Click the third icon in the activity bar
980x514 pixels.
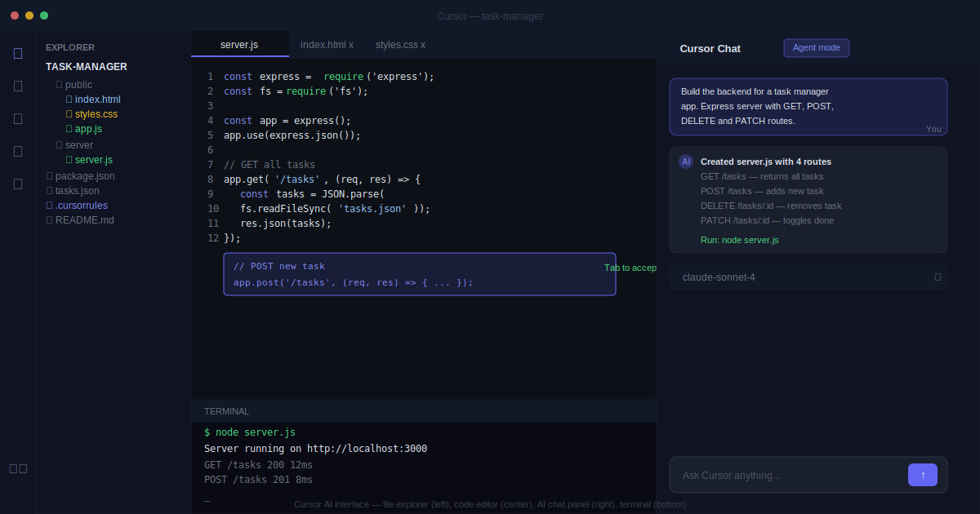18,118
